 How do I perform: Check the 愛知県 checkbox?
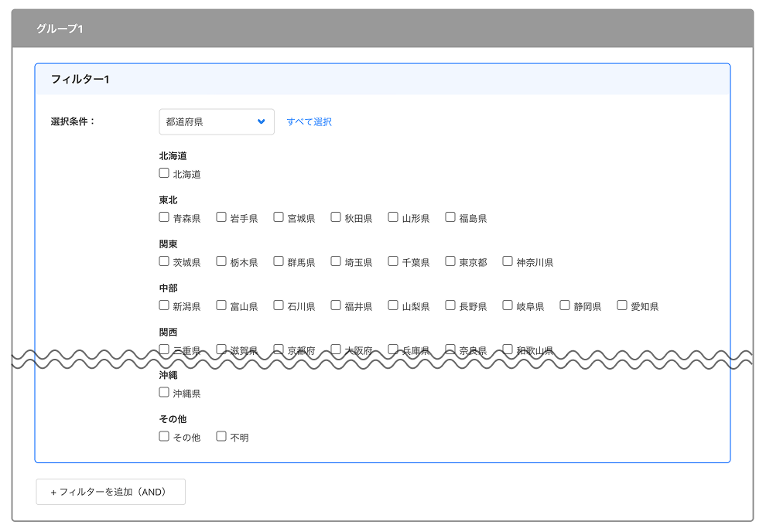(622, 305)
